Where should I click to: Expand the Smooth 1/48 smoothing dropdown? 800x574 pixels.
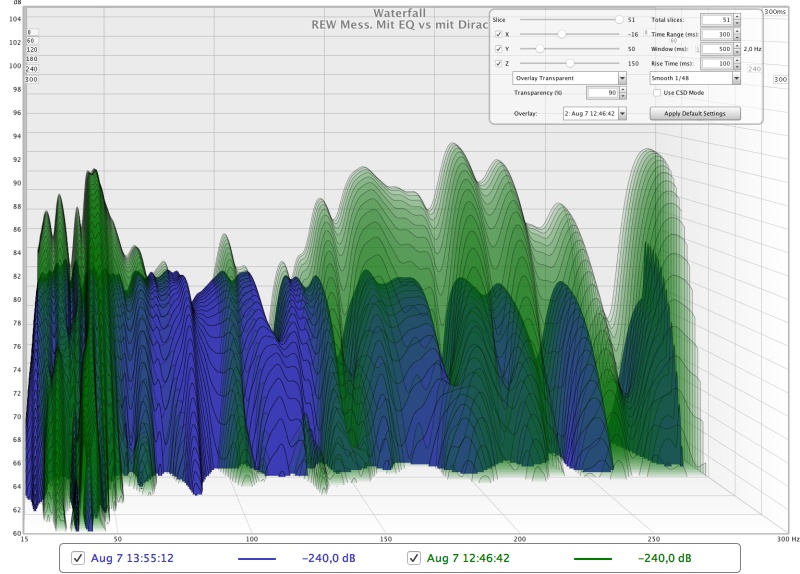(x=736, y=77)
